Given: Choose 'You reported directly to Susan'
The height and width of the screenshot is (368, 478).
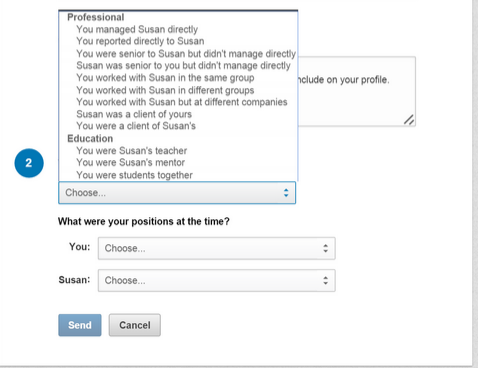Looking at the screenshot, I should pyautogui.click(x=178, y=41).
